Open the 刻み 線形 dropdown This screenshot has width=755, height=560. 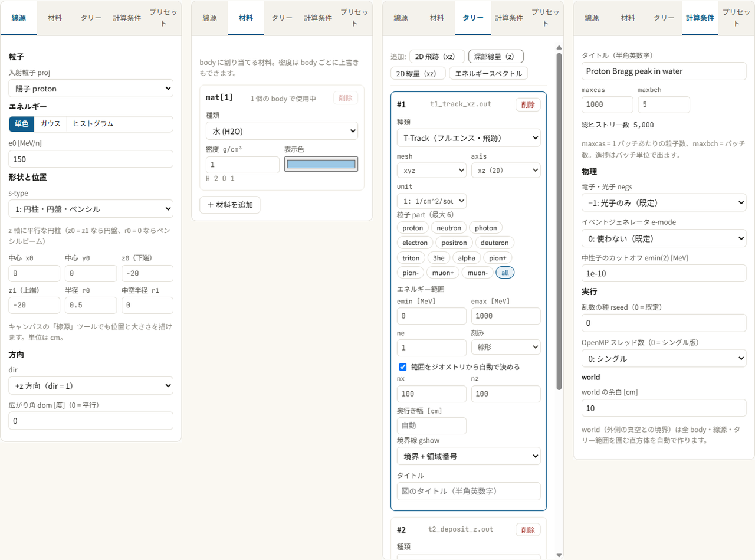click(506, 347)
